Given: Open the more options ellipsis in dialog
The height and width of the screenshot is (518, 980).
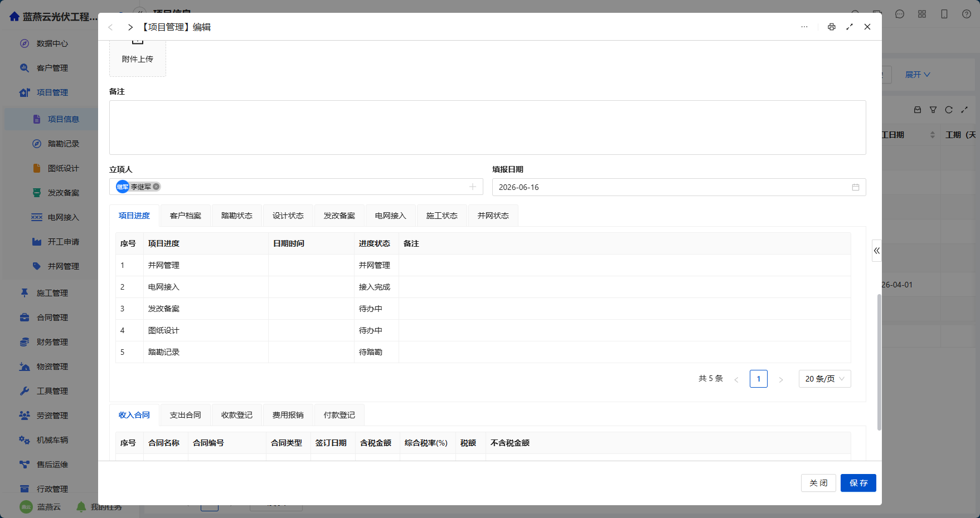Looking at the screenshot, I should point(804,27).
